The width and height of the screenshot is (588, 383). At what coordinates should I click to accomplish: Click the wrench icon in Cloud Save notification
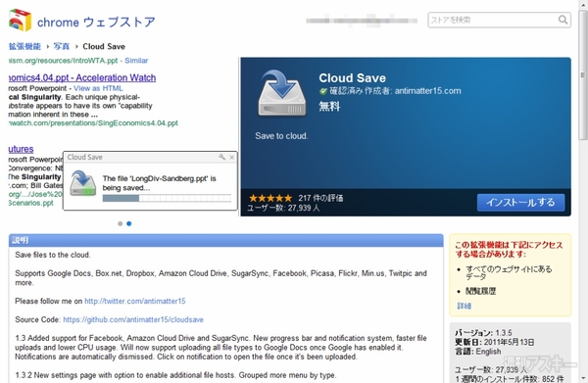[x=222, y=157]
